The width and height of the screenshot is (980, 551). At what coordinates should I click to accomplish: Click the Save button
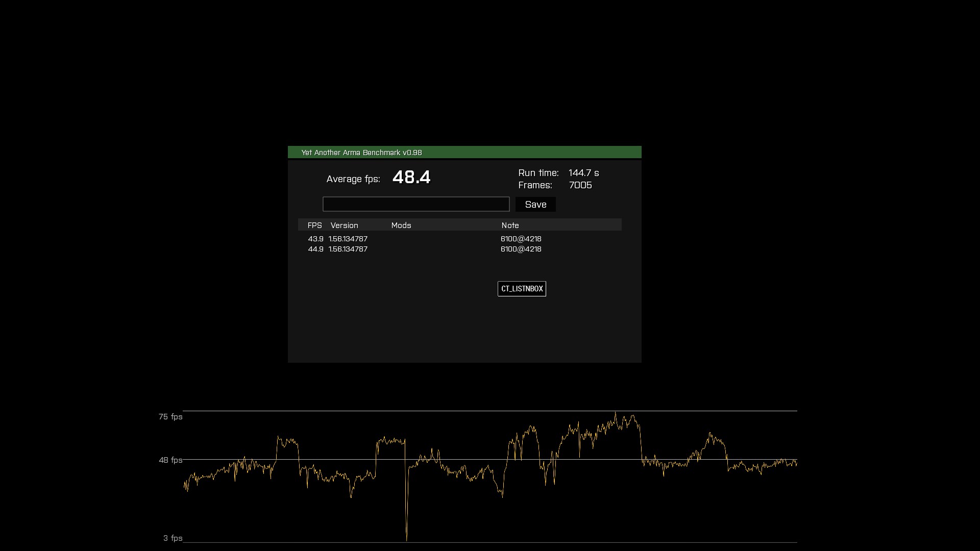click(535, 205)
